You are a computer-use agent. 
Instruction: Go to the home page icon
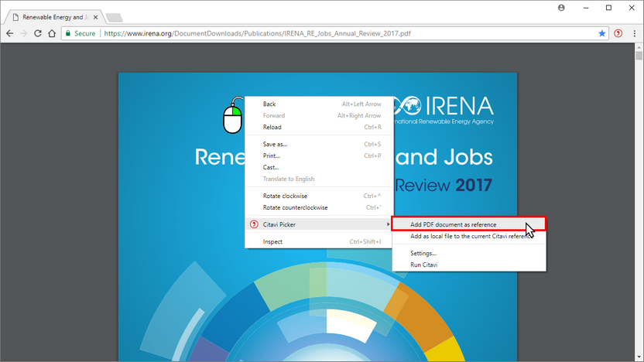pyautogui.click(x=52, y=33)
